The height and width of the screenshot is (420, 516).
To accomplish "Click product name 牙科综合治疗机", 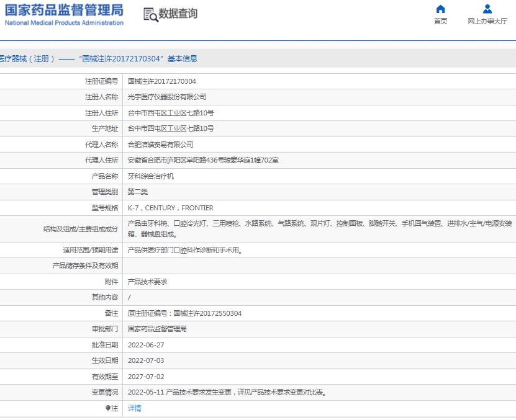I will click(151, 176).
